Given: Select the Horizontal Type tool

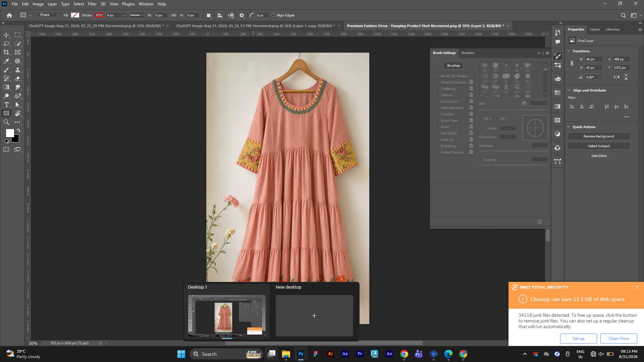Looking at the screenshot, I should [6, 105].
